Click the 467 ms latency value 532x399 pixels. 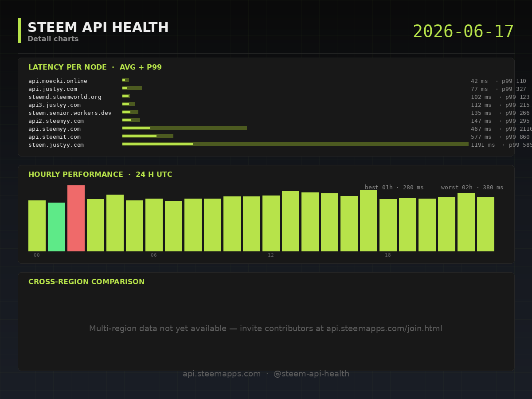(481, 129)
